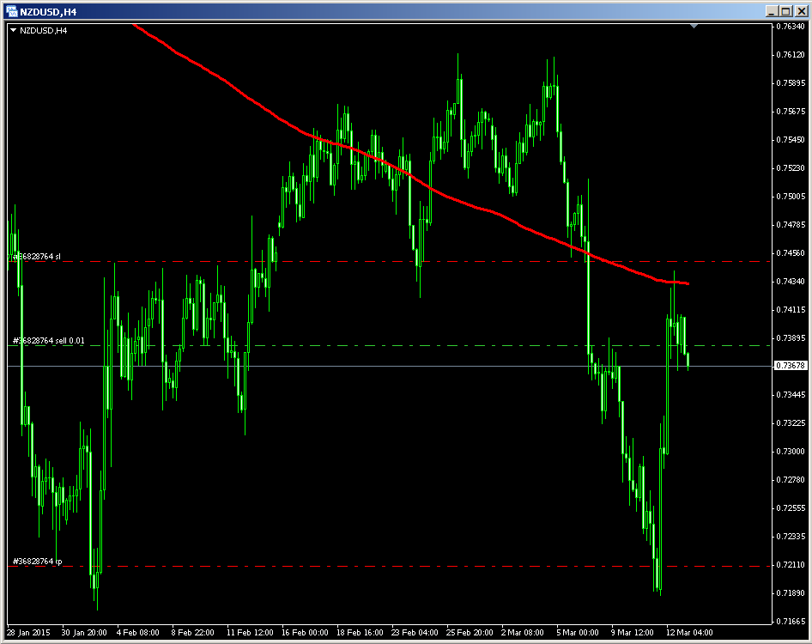Click the NZDUSD,H4 title bar text

coord(48,11)
